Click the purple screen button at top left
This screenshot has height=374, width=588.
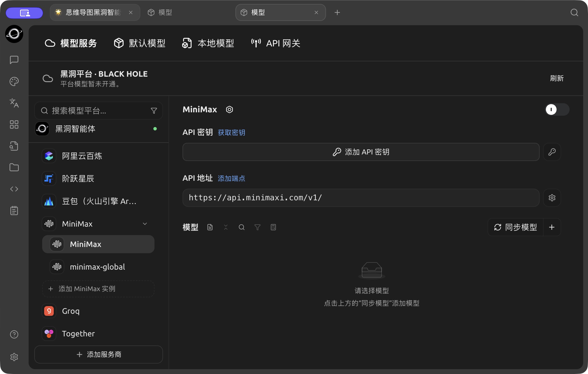tap(24, 13)
